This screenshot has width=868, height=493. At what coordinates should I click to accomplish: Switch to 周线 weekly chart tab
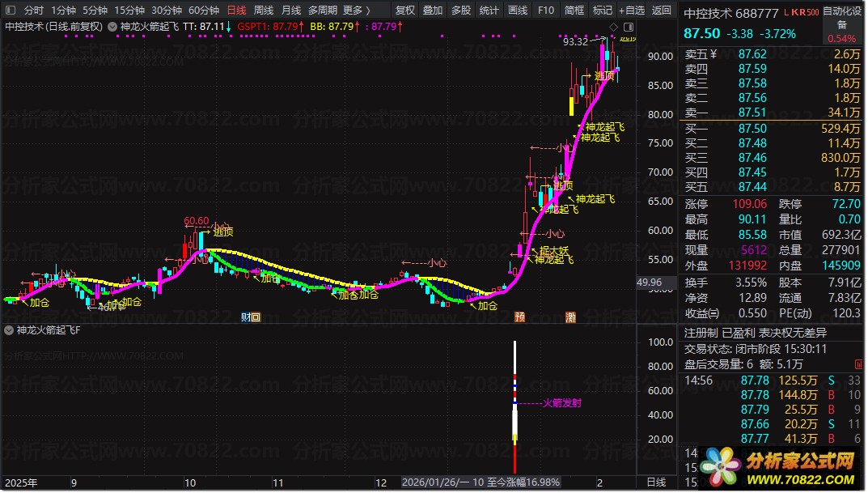264,11
